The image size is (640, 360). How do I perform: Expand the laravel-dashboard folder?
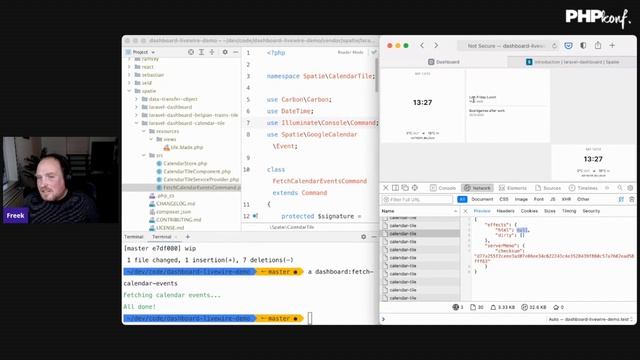(137, 107)
